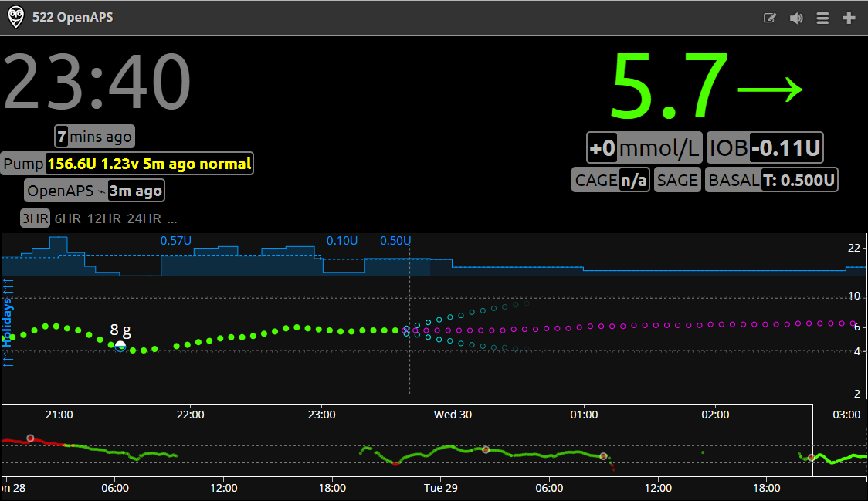The height and width of the screenshot is (501, 868).
Task: Click the 522 OpenAPS site title
Action: click(73, 17)
